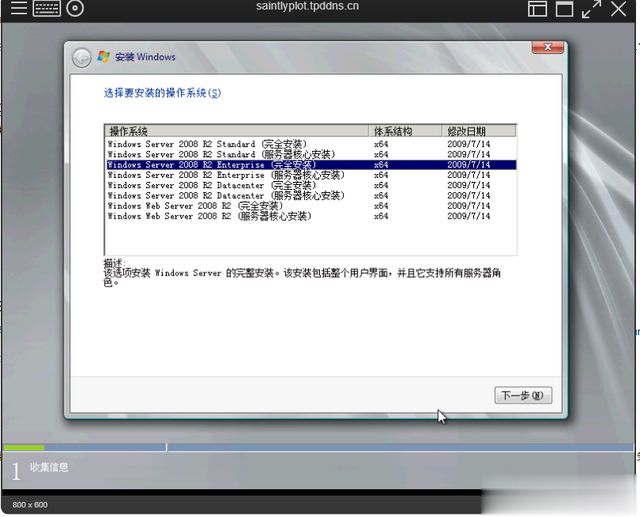The image size is (640, 517).
Task: Select Windows Web Server 2008 R2 (完全安装)
Action: [x=311, y=206]
